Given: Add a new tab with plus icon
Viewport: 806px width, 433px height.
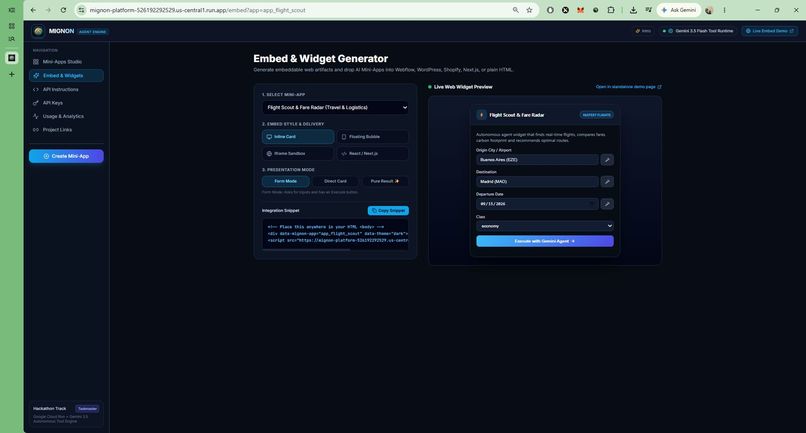Looking at the screenshot, I should (x=12, y=74).
